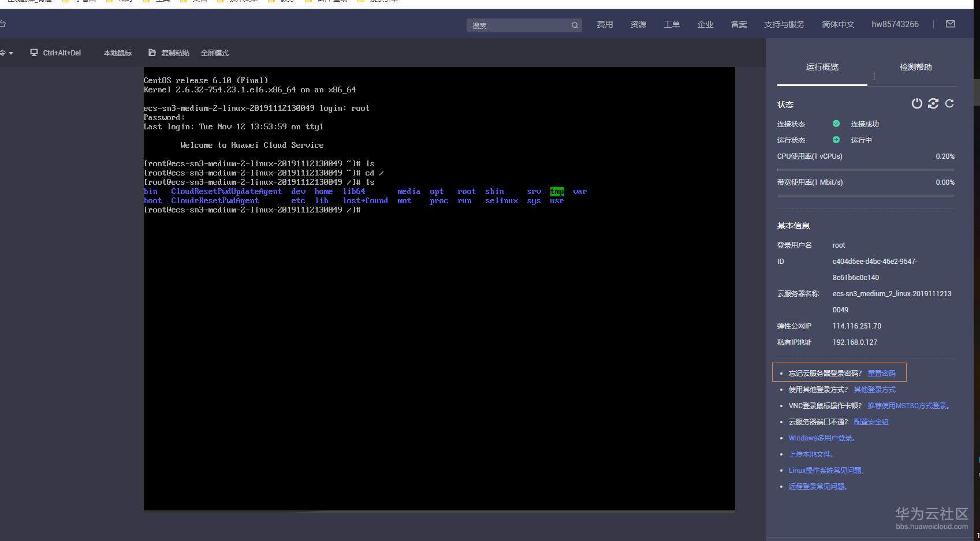Open the 复制粘贴 tool
This screenshot has height=541, width=980.
pyautogui.click(x=175, y=53)
